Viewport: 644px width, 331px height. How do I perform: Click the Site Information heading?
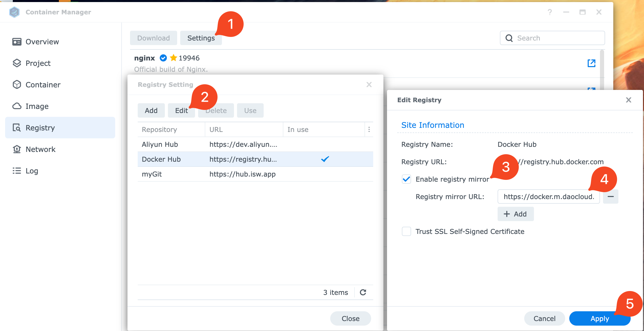pyautogui.click(x=433, y=125)
